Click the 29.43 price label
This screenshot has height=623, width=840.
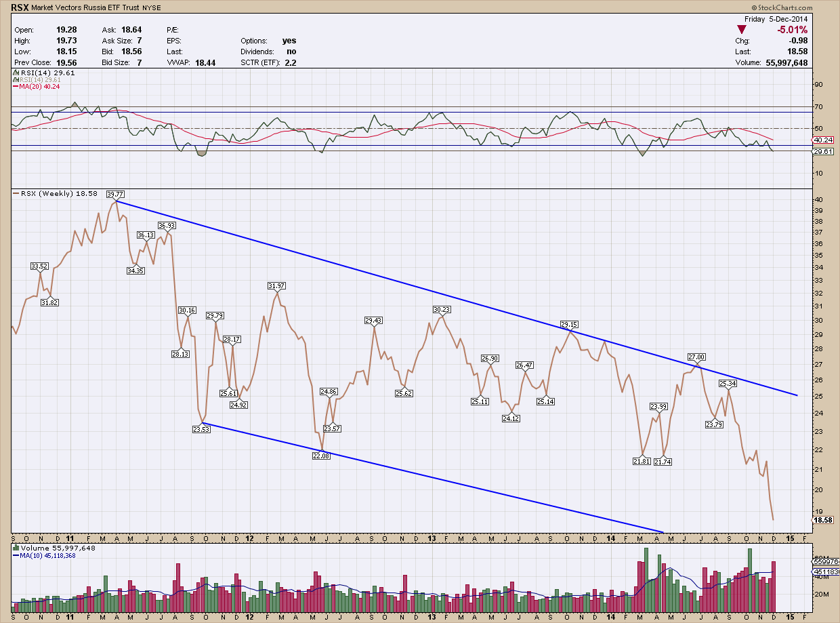coord(373,320)
